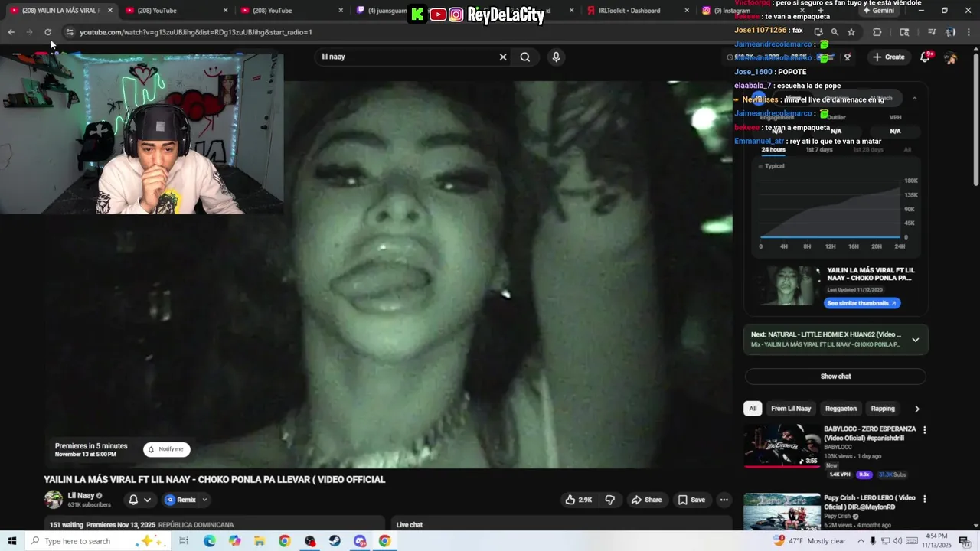Click the 'Notify me' button
The image size is (980, 551).
(x=167, y=449)
